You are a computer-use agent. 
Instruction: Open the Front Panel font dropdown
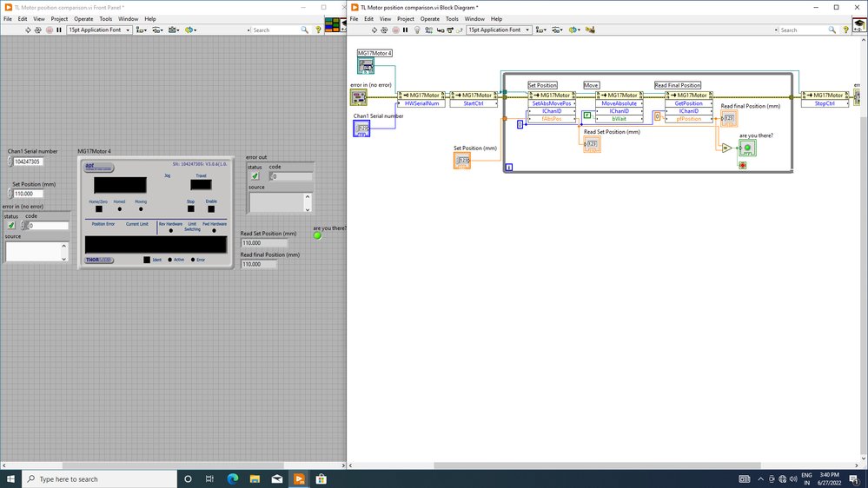[99, 30]
